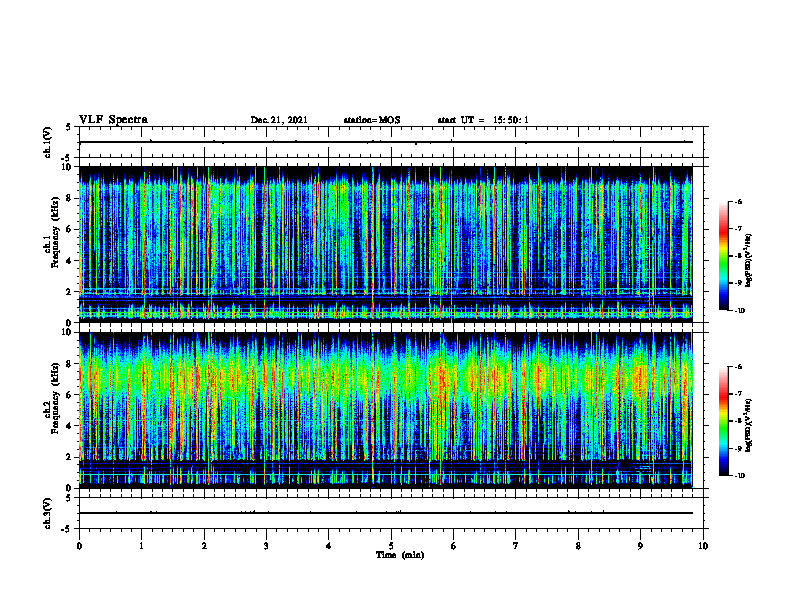Select the "8" kHz tick on ch.1 frequency axis
Screen dimensions: 792x612
69,198
